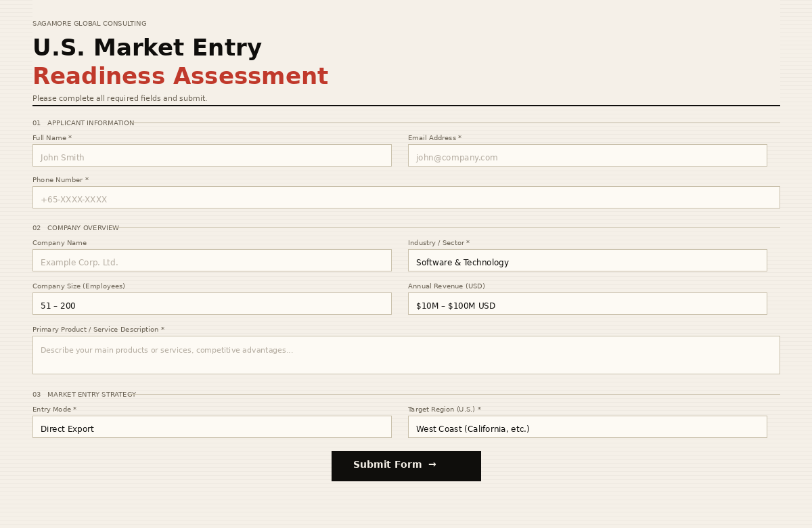Select the Phone Number input field
This screenshot has width=812, height=528.
pyautogui.click(x=406, y=197)
